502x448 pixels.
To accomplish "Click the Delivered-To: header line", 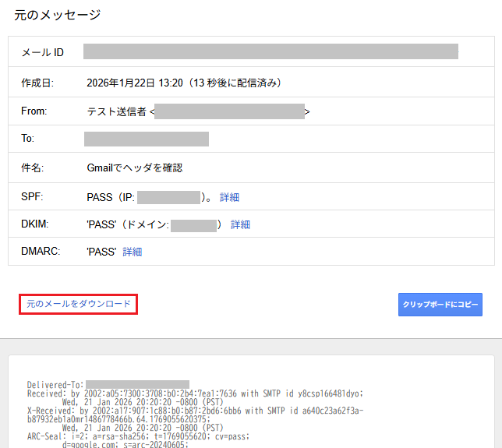I will coord(108,384).
